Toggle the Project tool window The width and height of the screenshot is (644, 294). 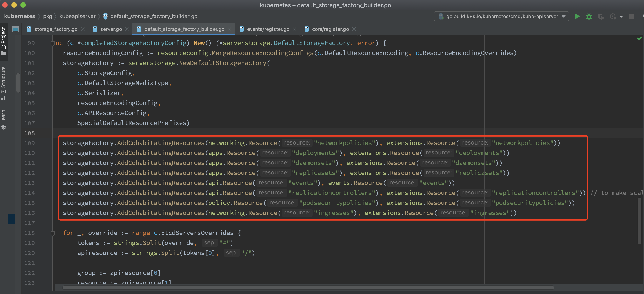(x=3, y=41)
